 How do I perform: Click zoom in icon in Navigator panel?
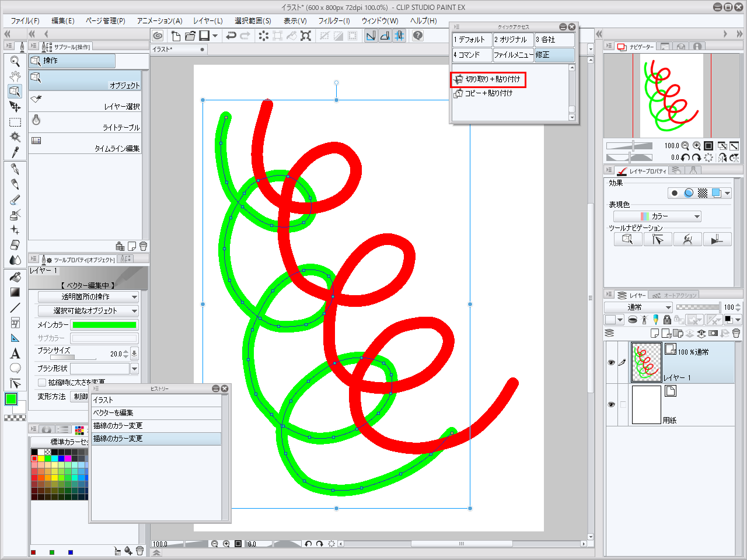click(697, 146)
